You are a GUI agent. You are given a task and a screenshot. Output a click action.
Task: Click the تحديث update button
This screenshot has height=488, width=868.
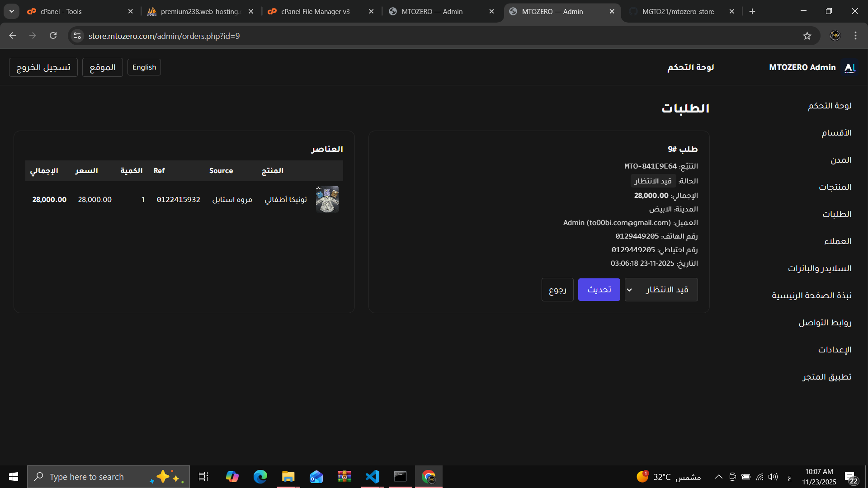pyautogui.click(x=599, y=289)
